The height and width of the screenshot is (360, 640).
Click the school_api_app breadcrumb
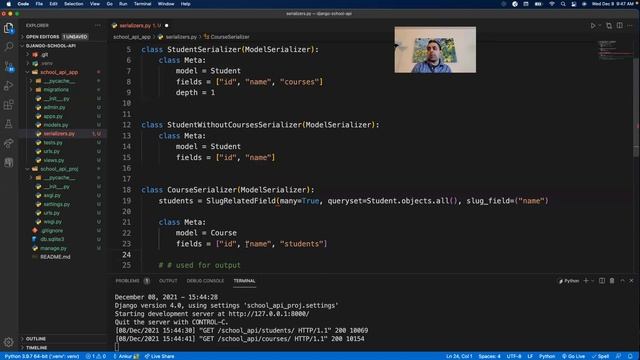coord(132,37)
